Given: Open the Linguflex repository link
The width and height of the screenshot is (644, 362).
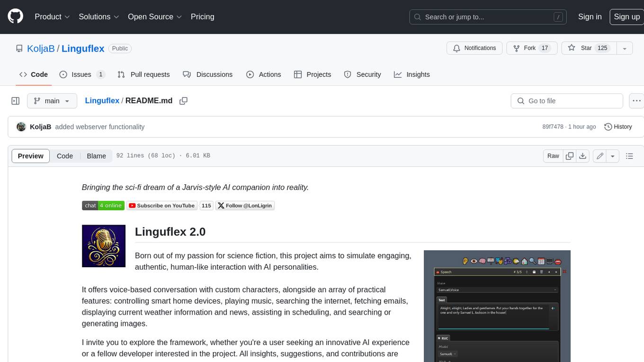Looking at the screenshot, I should coord(83,48).
